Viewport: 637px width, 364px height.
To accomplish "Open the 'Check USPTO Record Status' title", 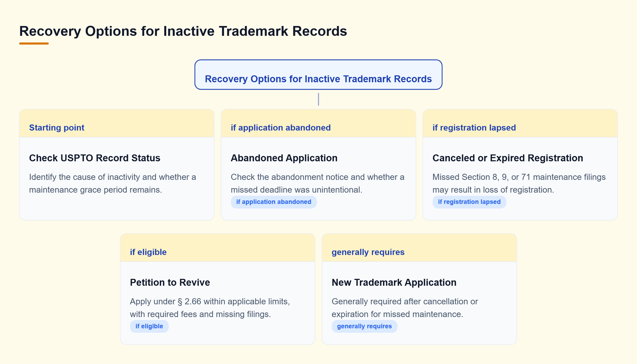I will tap(95, 158).
